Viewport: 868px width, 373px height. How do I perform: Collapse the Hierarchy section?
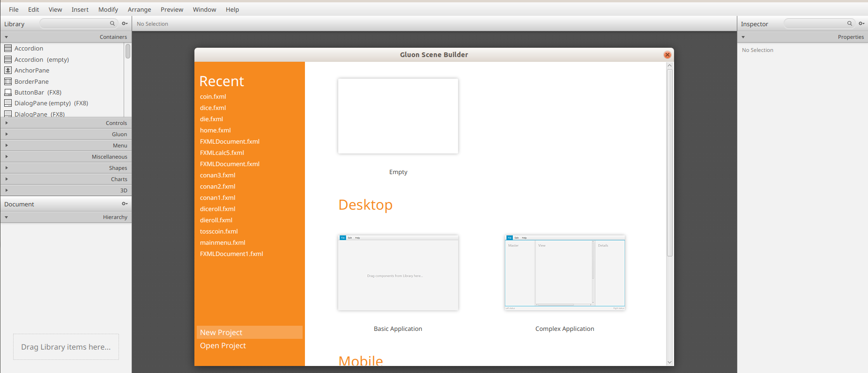66,217
